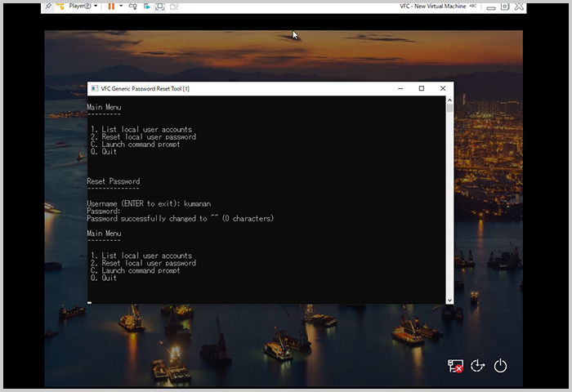The image size is (572, 392).
Task: Click the last 'Launch command prompt' line
Action: (136, 270)
